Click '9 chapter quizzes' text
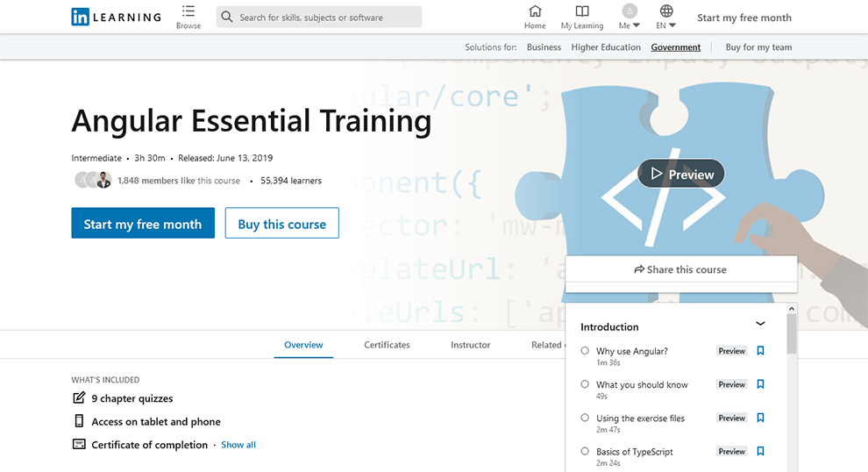Image resolution: width=868 pixels, height=472 pixels. 132,398
